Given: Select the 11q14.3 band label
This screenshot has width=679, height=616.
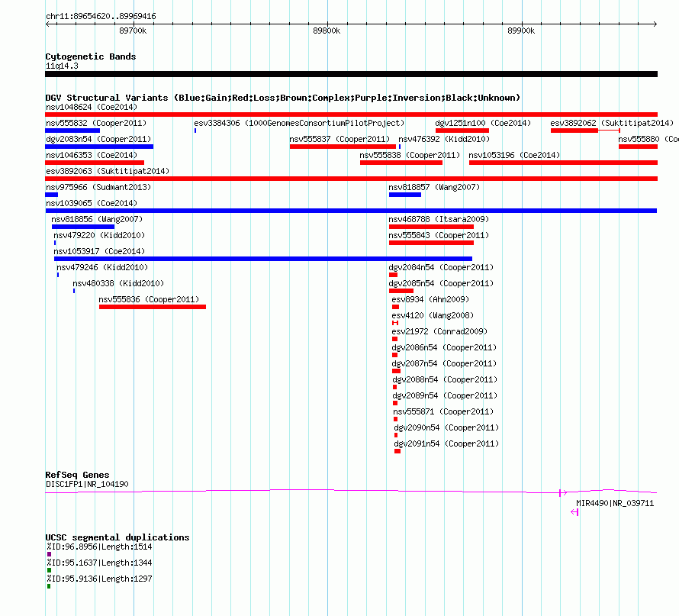Looking at the screenshot, I should (62, 66).
